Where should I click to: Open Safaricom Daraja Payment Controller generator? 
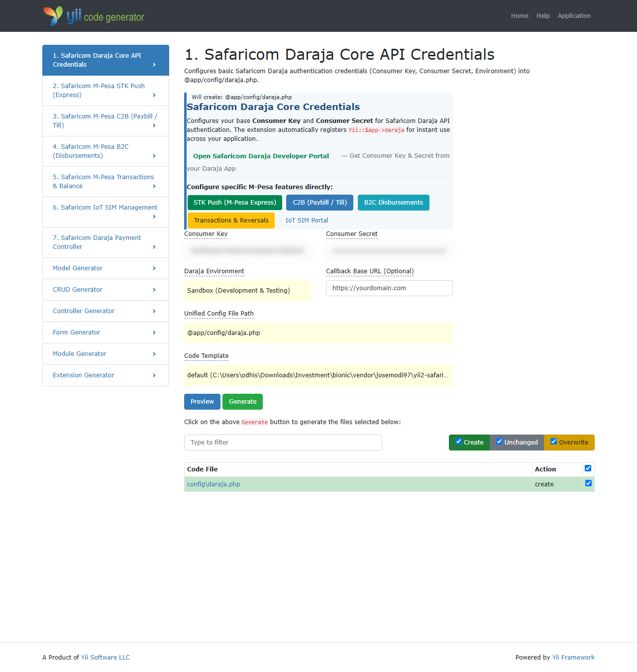106,242
